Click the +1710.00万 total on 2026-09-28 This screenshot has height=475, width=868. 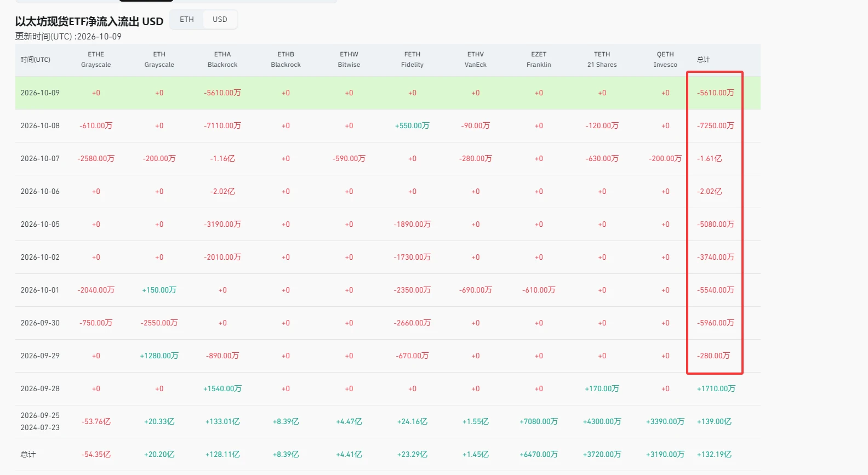716,389
